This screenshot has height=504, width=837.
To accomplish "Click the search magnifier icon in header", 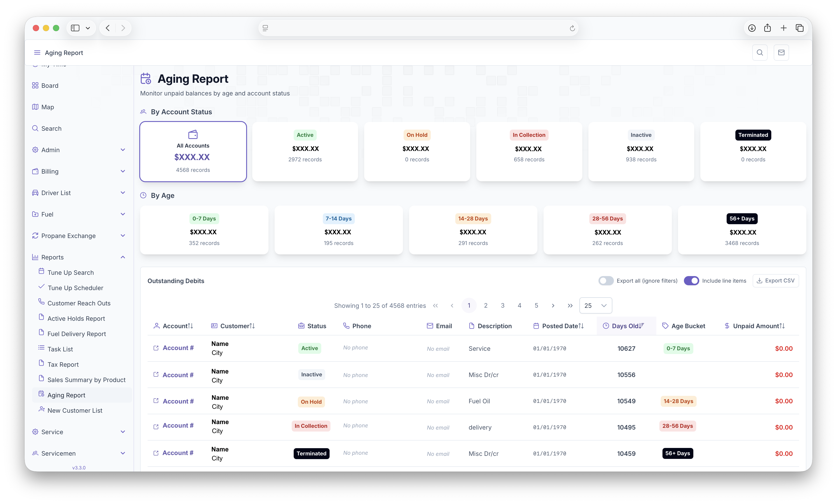I will tap(759, 53).
